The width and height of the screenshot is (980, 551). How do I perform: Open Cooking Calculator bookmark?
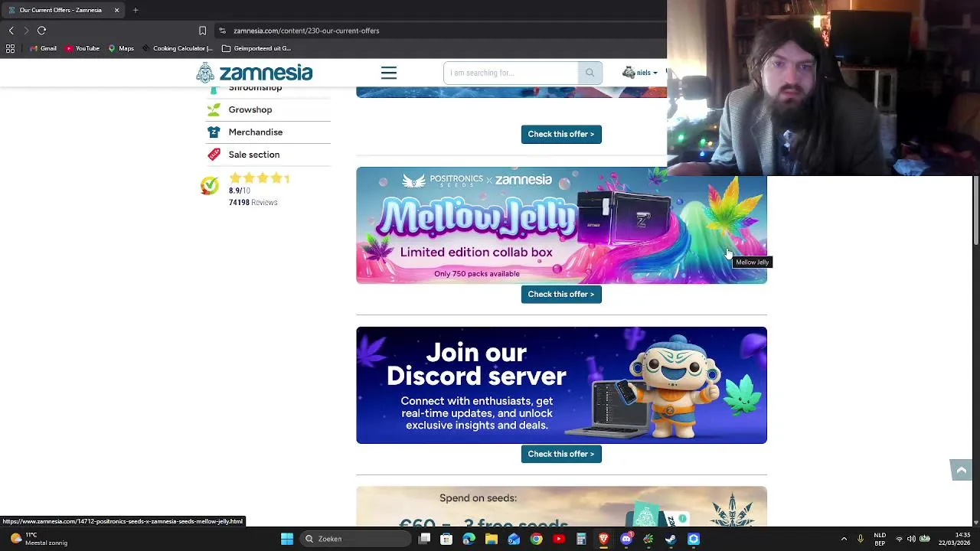click(178, 48)
